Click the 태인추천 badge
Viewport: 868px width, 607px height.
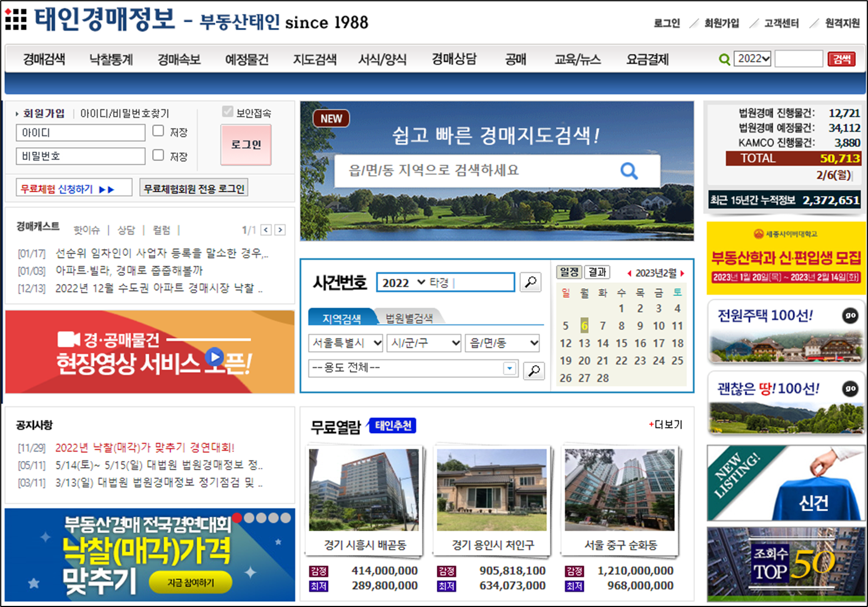coord(393,426)
